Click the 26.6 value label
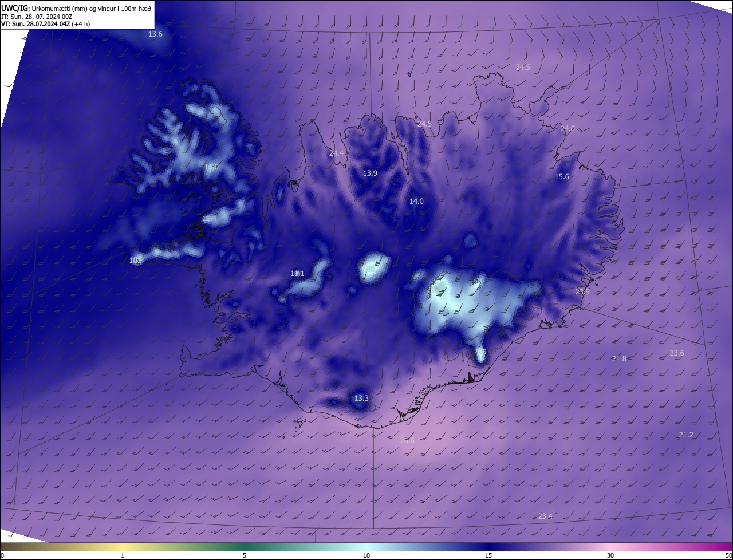 (407, 441)
